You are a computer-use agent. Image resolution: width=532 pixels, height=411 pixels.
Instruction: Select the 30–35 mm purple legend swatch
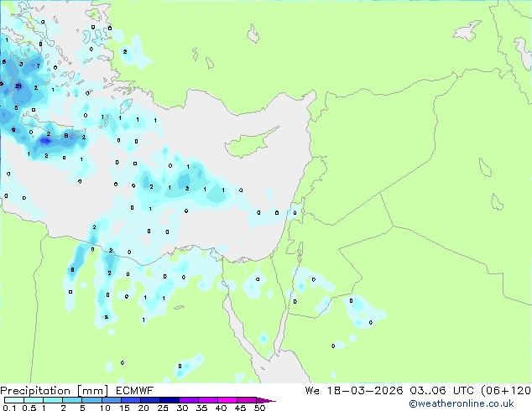(x=188, y=400)
